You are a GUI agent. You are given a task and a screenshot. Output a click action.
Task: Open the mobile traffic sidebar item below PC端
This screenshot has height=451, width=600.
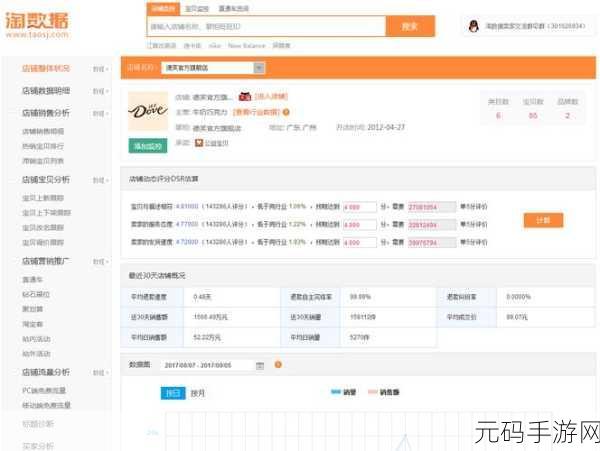[x=47, y=405]
